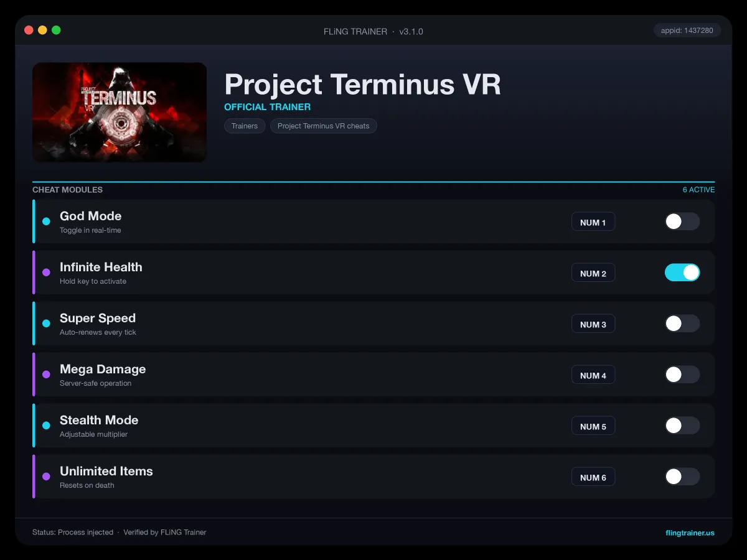Click the NUM 2 hotkey button
The height and width of the screenshot is (560, 747).
pos(593,273)
